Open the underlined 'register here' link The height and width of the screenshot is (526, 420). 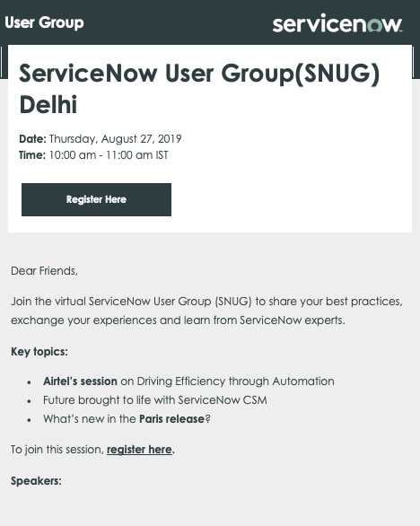click(139, 450)
